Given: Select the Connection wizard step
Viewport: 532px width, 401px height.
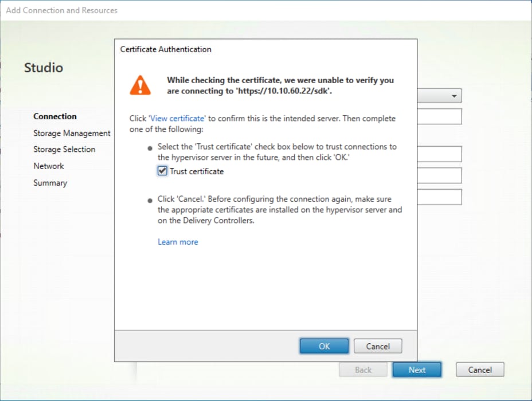Looking at the screenshot, I should click(x=55, y=116).
